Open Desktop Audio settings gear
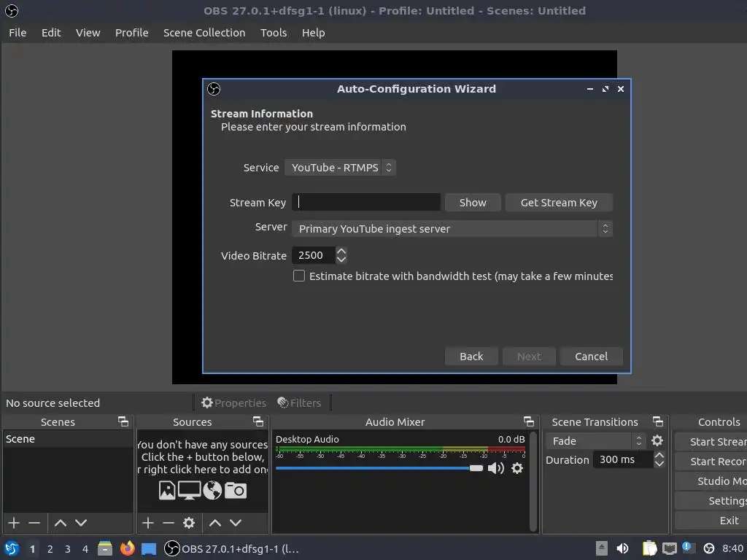 [x=517, y=468]
